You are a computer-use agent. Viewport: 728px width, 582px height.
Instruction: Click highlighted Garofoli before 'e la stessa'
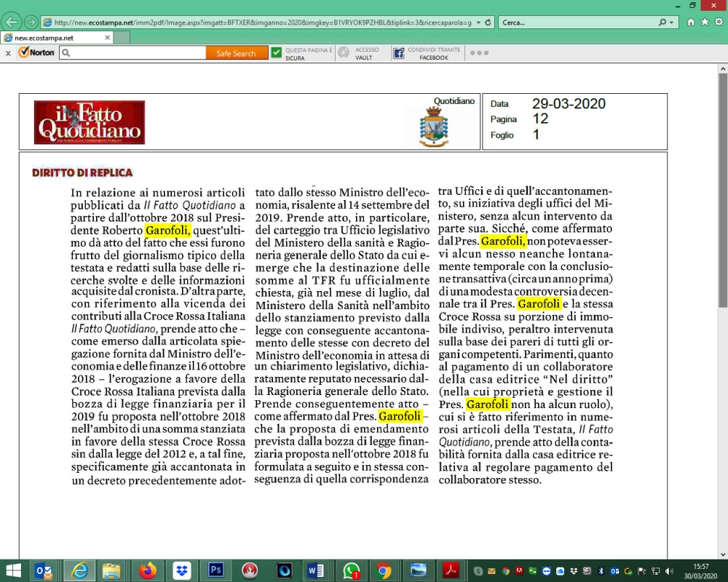539,303
